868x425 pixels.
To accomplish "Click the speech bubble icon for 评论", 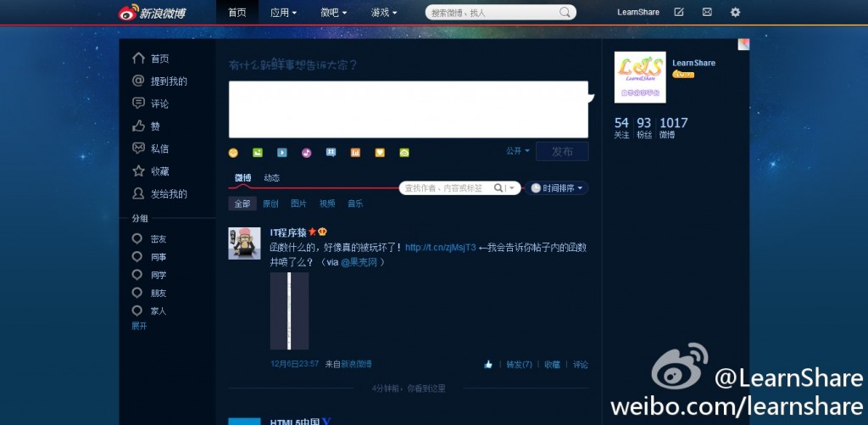I will coord(138,103).
